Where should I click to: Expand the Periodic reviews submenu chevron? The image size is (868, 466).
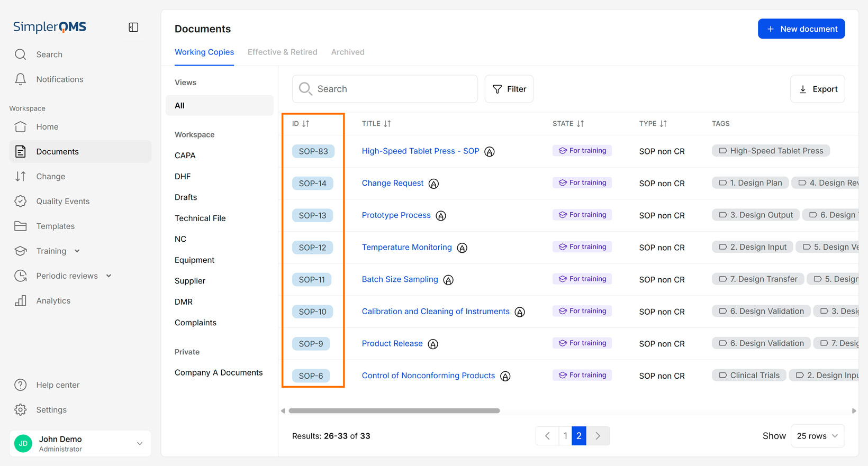coord(108,276)
